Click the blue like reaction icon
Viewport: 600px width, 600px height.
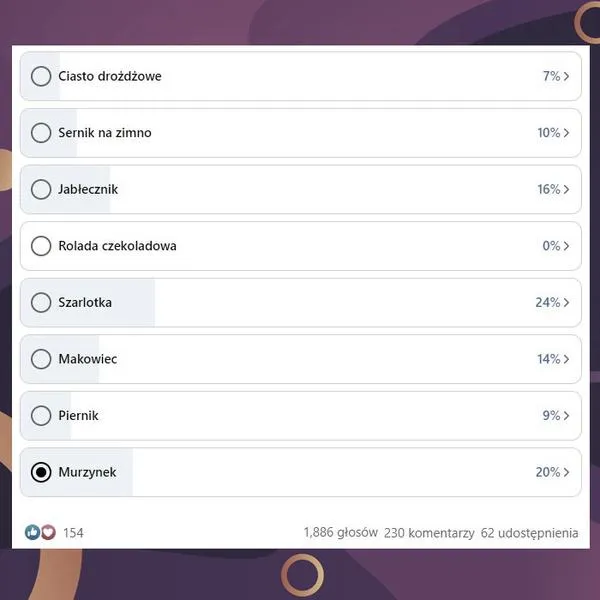32,533
